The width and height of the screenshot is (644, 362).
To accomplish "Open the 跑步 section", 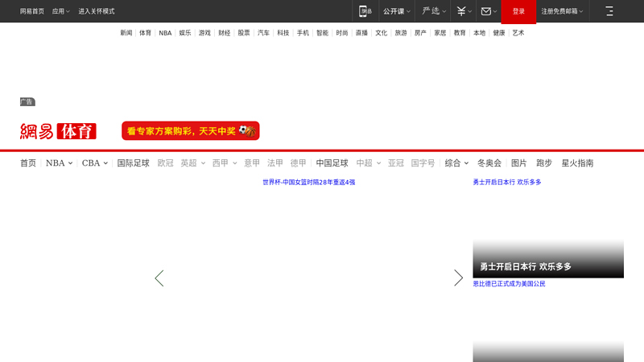I will [x=544, y=163].
